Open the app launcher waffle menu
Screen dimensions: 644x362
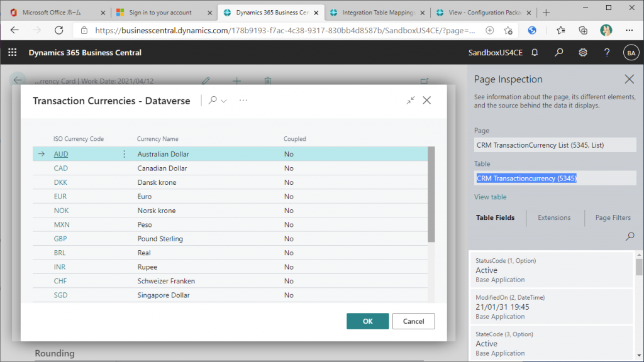(13, 53)
